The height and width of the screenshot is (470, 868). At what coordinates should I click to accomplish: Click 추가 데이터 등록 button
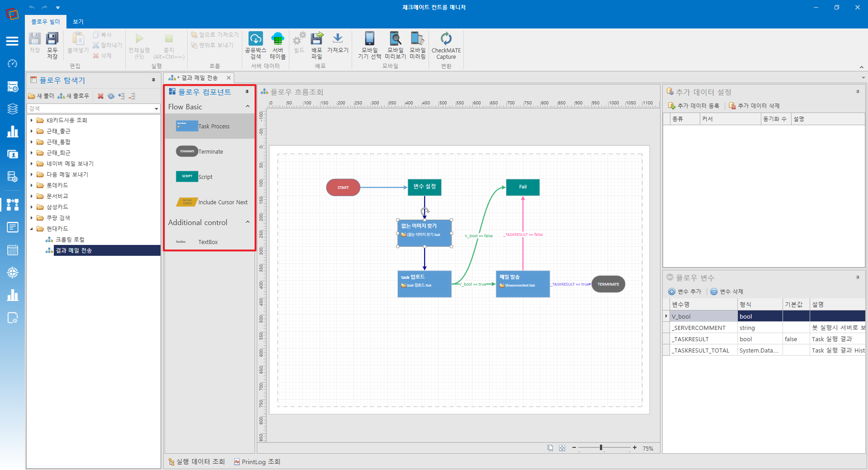pyautogui.click(x=693, y=106)
